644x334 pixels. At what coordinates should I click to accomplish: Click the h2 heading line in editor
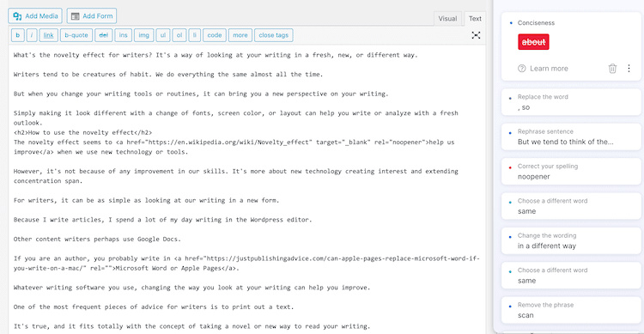(x=82, y=133)
